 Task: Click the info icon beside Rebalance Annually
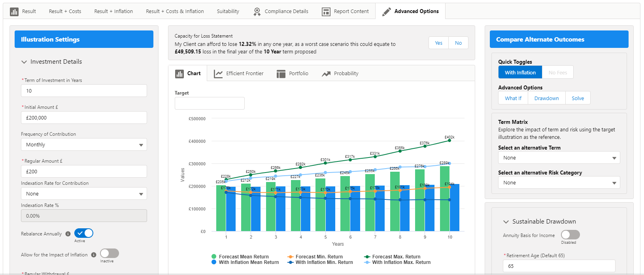pyautogui.click(x=68, y=234)
